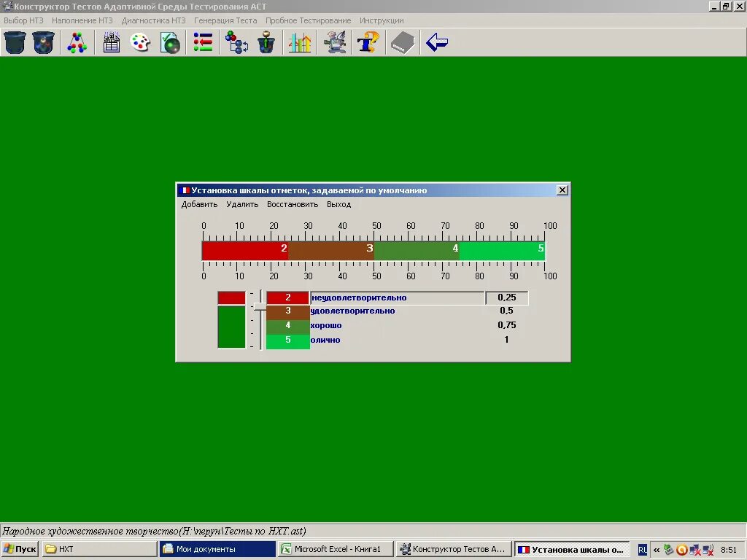The image size is (747, 560).
Task: Open the spheres hierarchy diagram tool
Action: click(237, 42)
